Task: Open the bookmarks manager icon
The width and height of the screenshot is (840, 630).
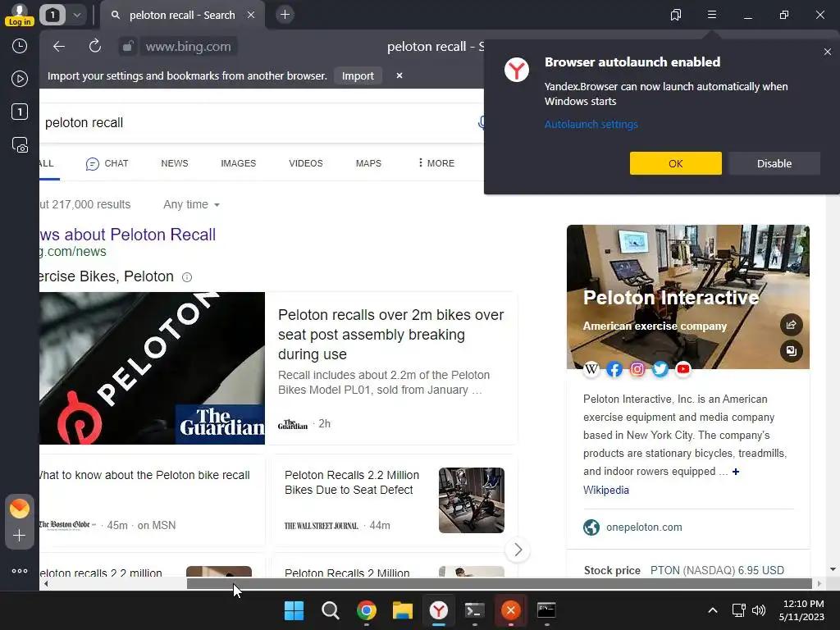Action: tap(676, 15)
